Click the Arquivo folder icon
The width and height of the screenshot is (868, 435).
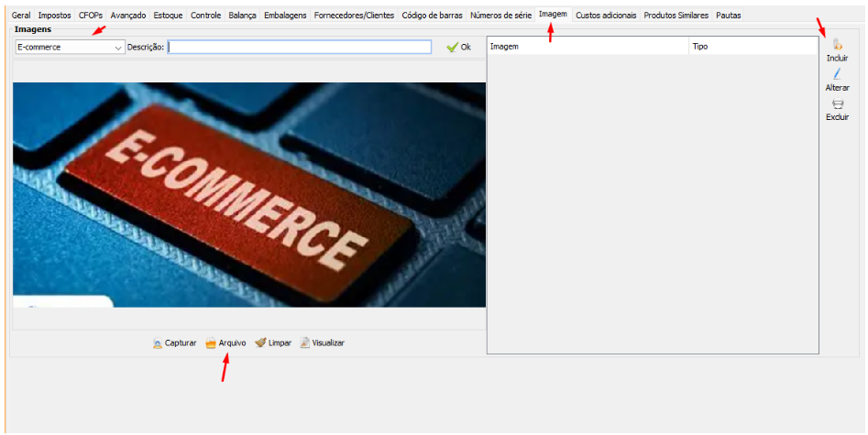[210, 343]
